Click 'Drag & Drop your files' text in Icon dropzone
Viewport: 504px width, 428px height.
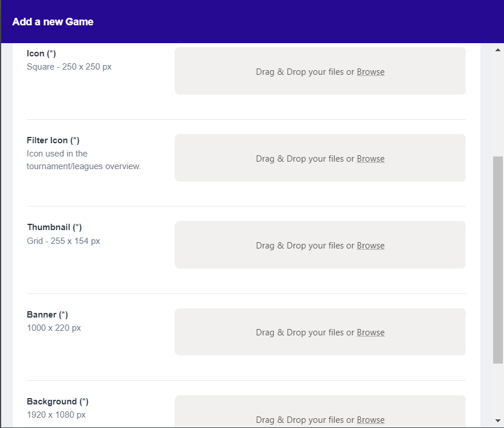[x=300, y=72]
